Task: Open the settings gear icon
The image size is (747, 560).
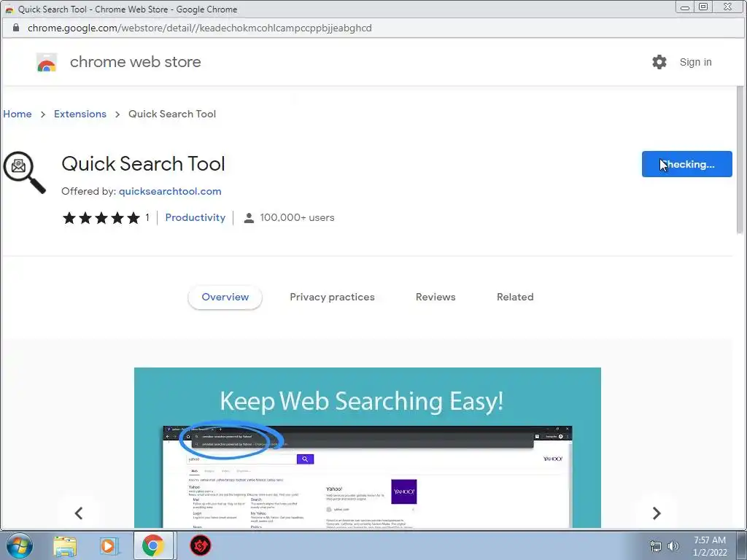Action: 659,62
